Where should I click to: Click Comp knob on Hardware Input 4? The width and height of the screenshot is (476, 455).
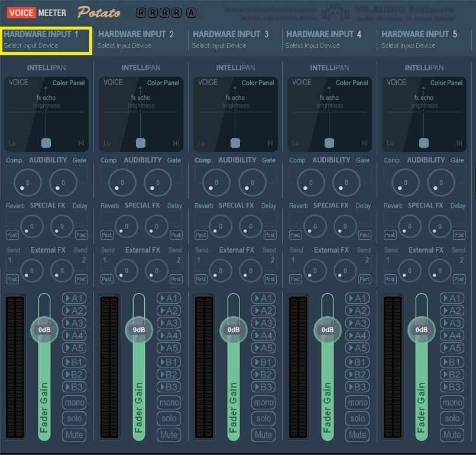coord(311,183)
